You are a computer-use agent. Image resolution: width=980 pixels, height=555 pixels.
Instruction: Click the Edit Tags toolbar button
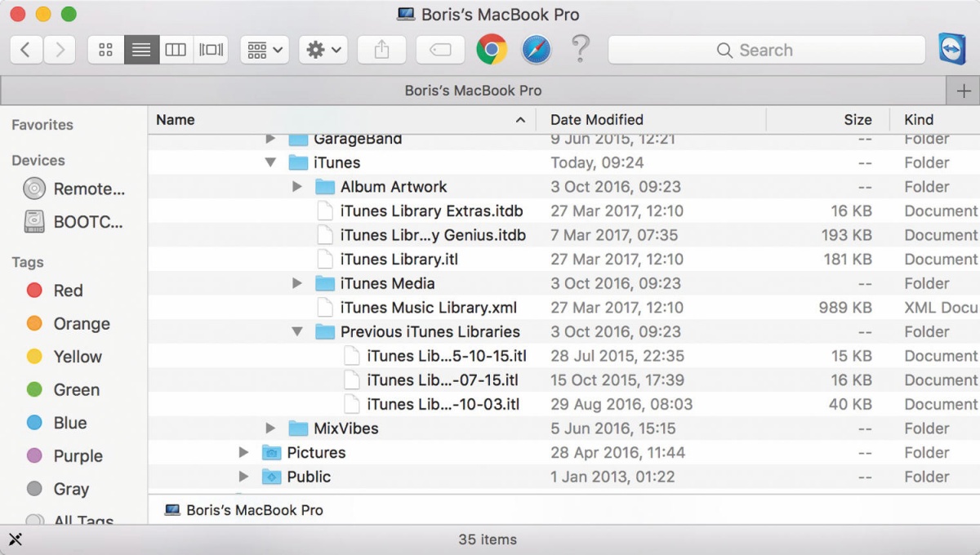coord(440,50)
